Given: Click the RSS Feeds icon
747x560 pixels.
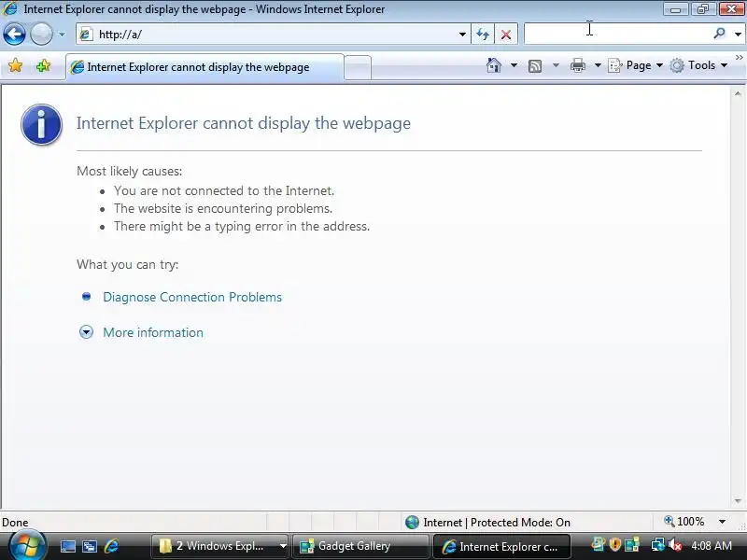Looking at the screenshot, I should coord(535,65).
